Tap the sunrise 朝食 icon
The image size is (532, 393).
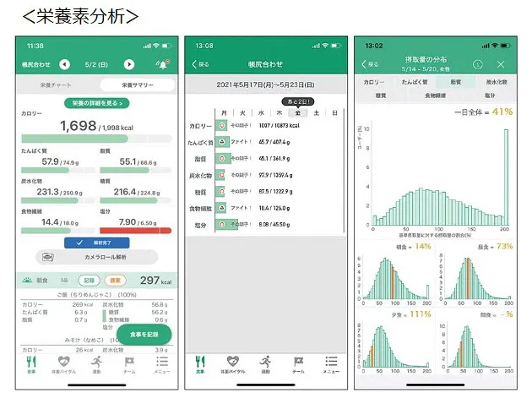pos(27,281)
